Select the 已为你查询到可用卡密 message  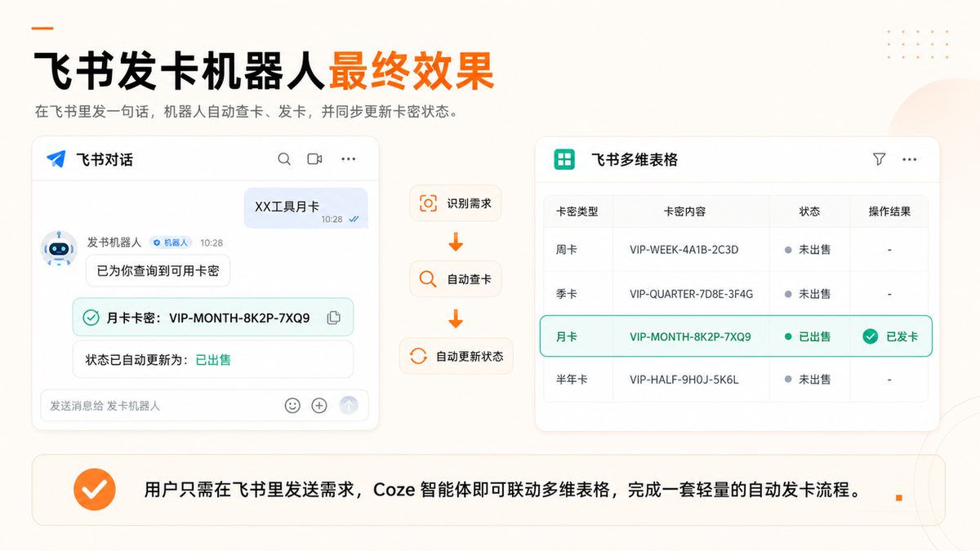pyautogui.click(x=158, y=270)
